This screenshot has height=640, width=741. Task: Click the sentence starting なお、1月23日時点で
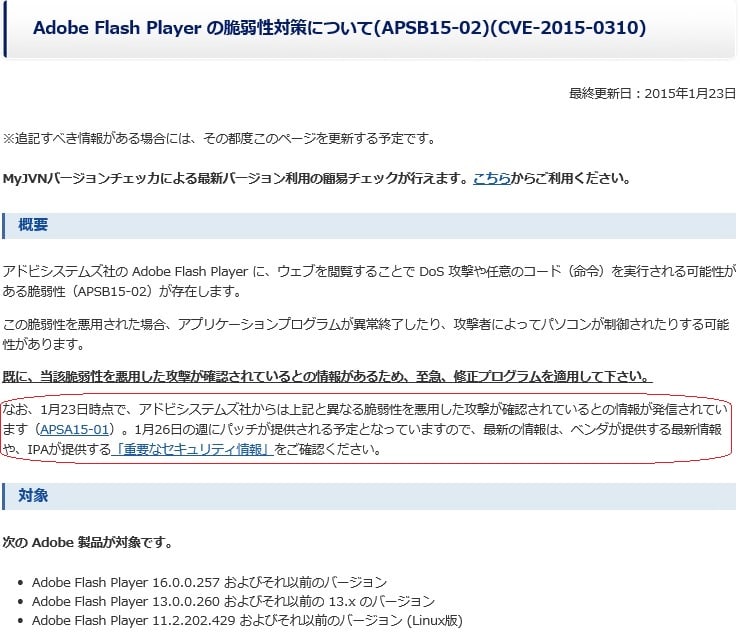(x=365, y=429)
